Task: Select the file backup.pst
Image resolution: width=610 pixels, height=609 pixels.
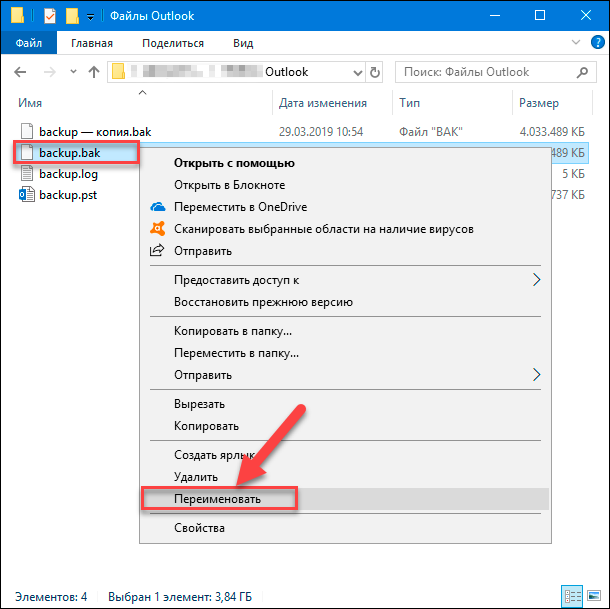Action: tap(68, 195)
